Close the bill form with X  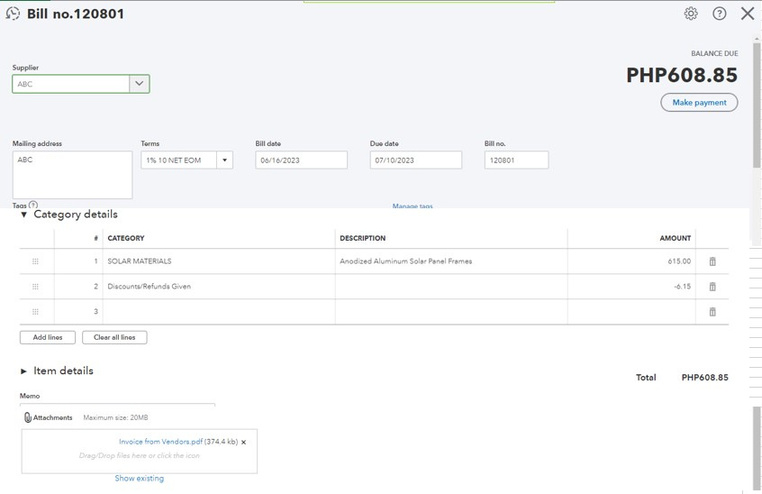point(747,14)
